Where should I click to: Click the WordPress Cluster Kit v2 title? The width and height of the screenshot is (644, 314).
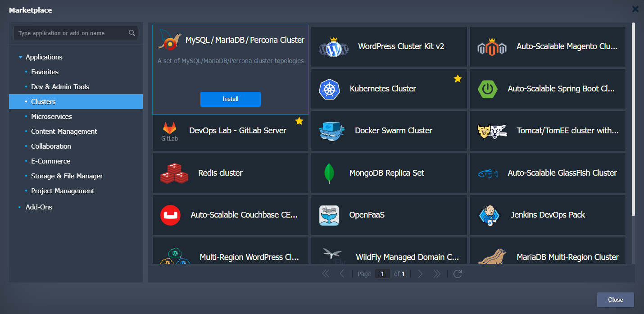pos(401,46)
